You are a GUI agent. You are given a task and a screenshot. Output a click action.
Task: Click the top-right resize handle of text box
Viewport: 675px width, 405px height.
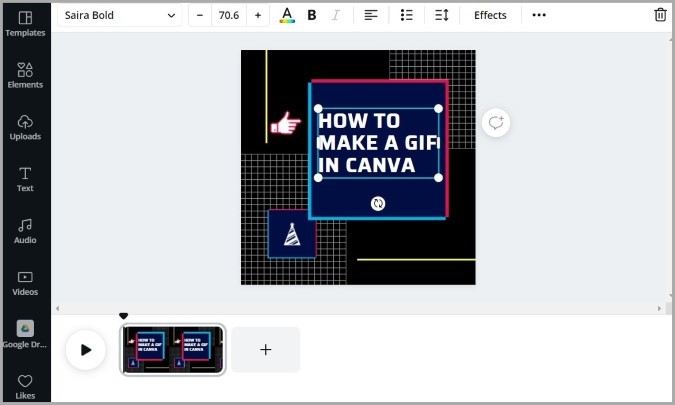(x=438, y=108)
